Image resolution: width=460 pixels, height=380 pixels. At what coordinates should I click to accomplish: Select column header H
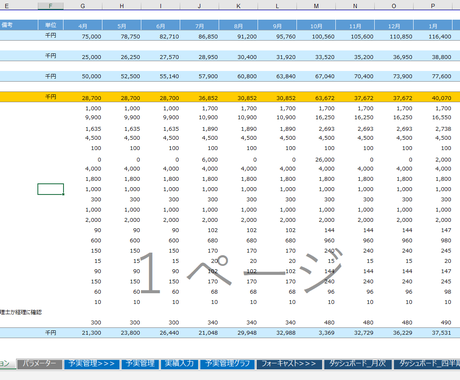click(x=122, y=6)
